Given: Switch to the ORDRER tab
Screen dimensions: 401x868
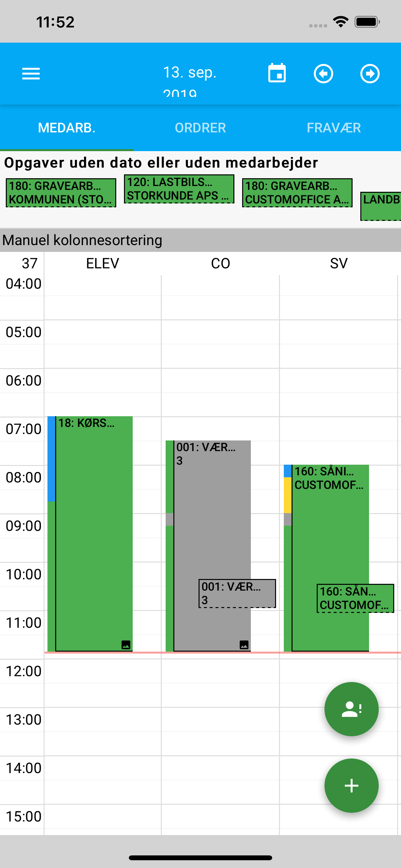Looking at the screenshot, I should 200,128.
